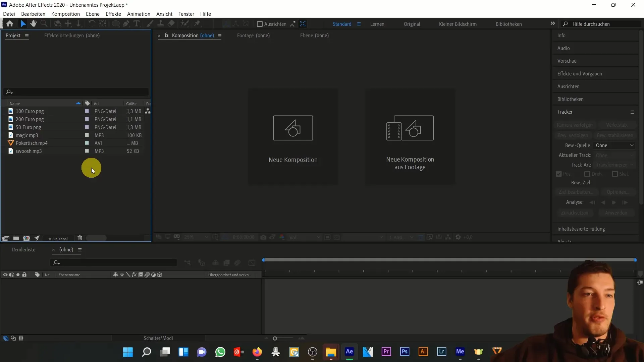Open the Effekte menu

point(113,14)
